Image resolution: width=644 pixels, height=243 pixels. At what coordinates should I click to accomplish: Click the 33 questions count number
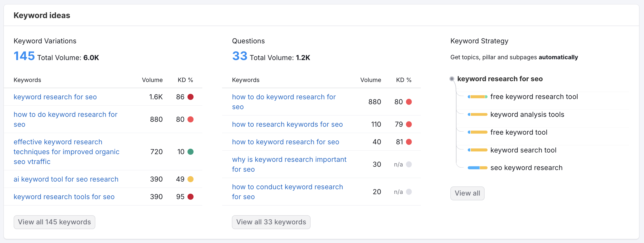240,56
